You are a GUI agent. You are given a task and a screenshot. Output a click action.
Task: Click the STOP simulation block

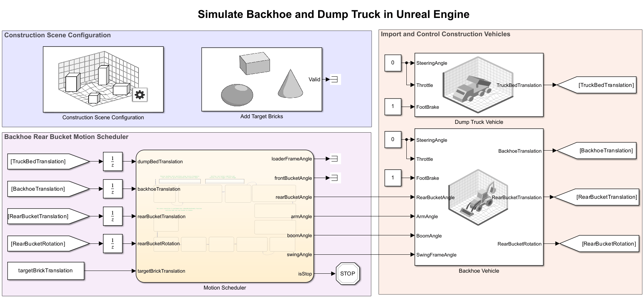click(348, 273)
